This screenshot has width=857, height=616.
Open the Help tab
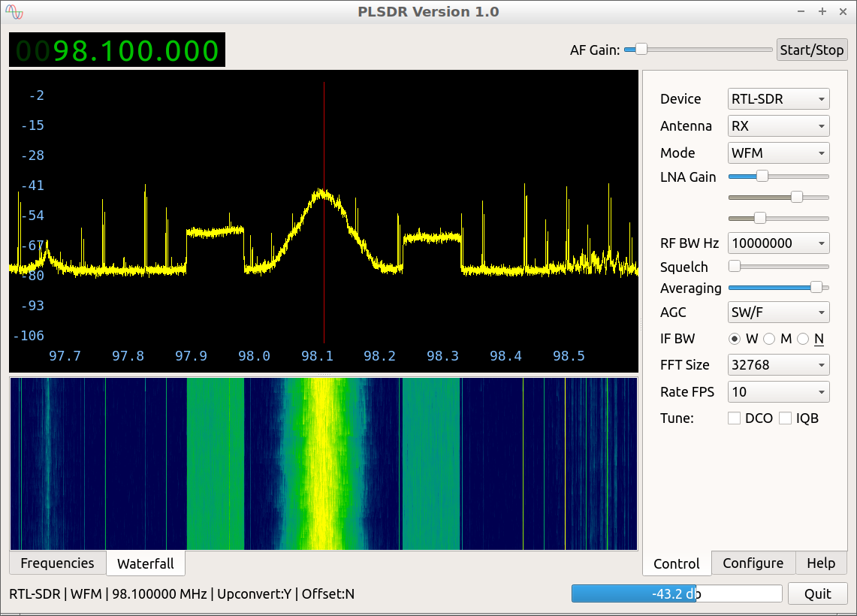821,563
